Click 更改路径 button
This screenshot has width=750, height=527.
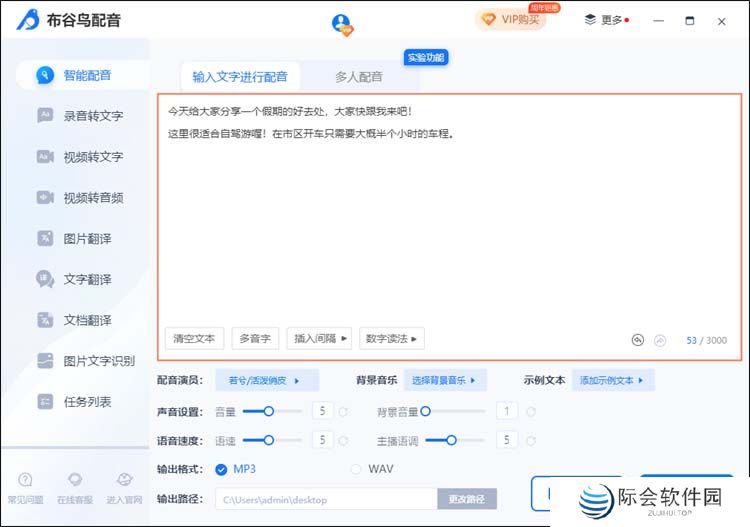467,499
